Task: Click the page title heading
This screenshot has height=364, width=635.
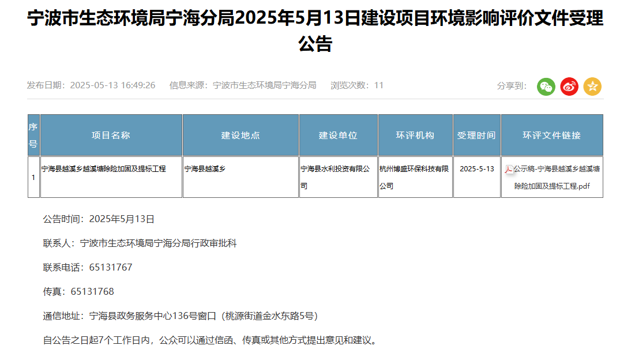Action: point(315,31)
